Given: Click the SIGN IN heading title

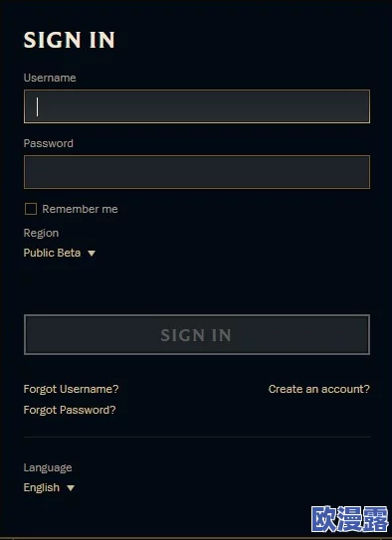Looking at the screenshot, I should click(70, 40).
